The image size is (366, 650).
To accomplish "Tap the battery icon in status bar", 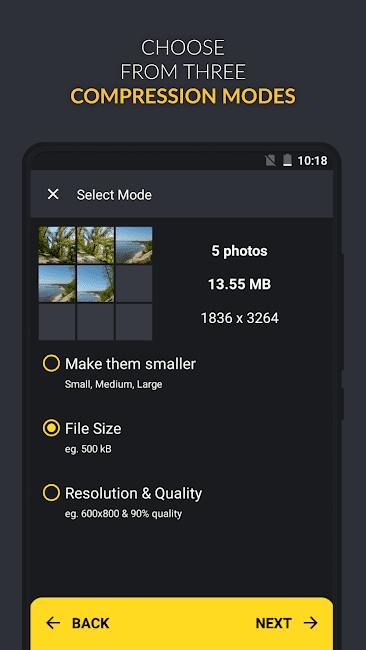I will [287, 160].
